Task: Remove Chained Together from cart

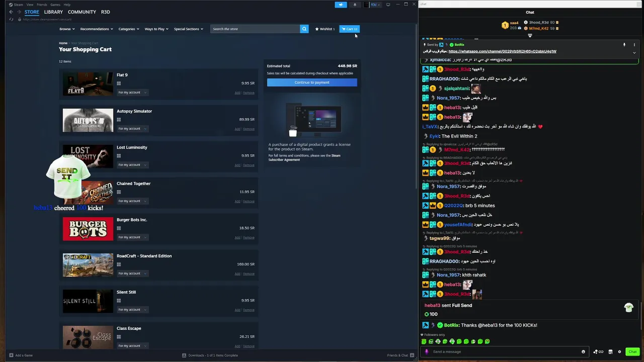Action: pyautogui.click(x=249, y=201)
